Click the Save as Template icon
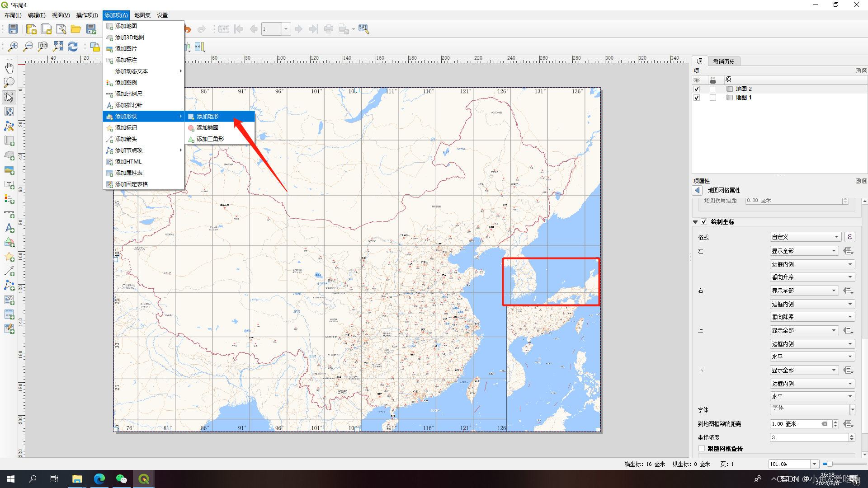Screen dimensions: 868x488 coord(91,29)
